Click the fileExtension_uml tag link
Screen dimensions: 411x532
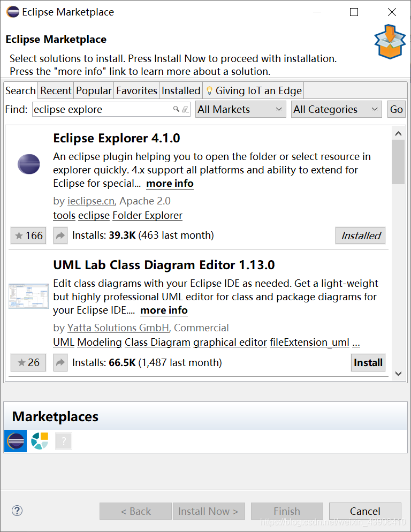click(309, 343)
